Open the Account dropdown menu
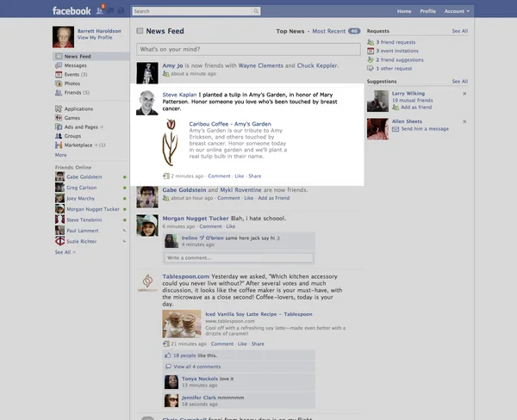Screen dimensions: 517x420 pos(457,11)
